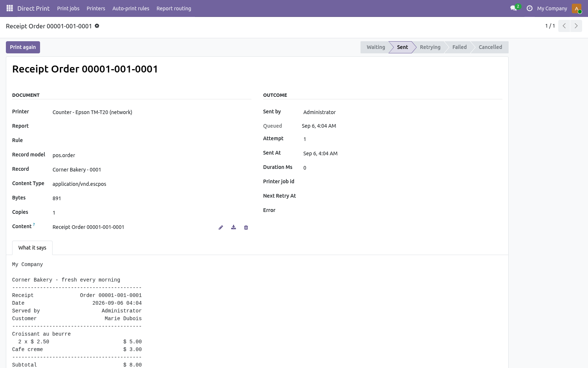Select the What it says tab
Screen dimensions: 588x368
pos(32,248)
